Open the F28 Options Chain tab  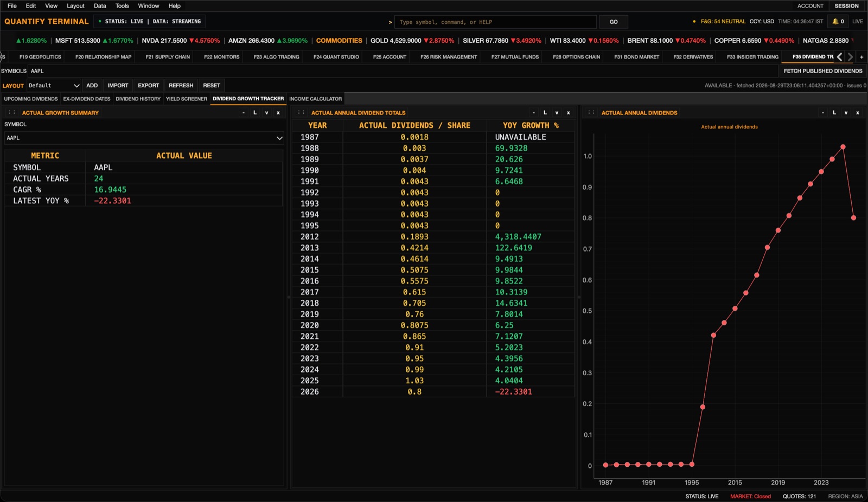tap(577, 57)
